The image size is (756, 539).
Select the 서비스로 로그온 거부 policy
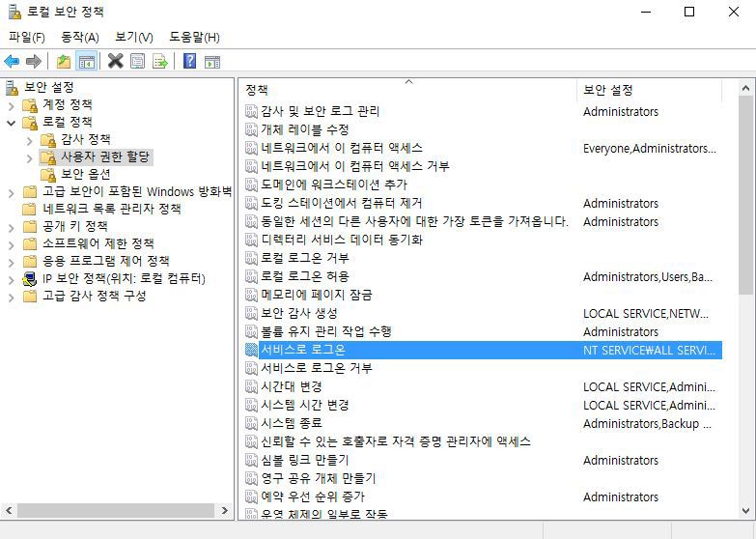(x=317, y=368)
